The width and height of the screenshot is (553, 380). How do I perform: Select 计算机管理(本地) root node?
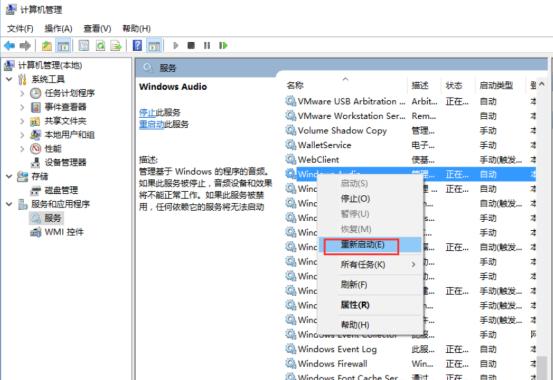(x=50, y=65)
